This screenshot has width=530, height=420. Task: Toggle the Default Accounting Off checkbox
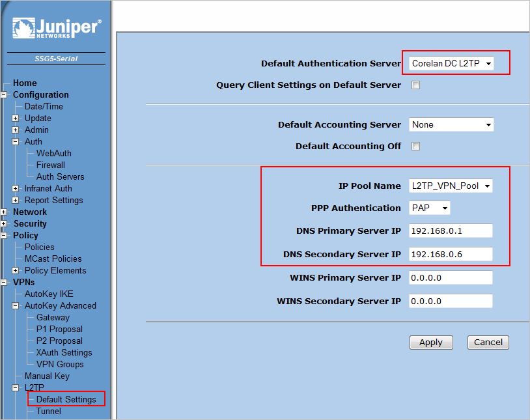[415, 147]
